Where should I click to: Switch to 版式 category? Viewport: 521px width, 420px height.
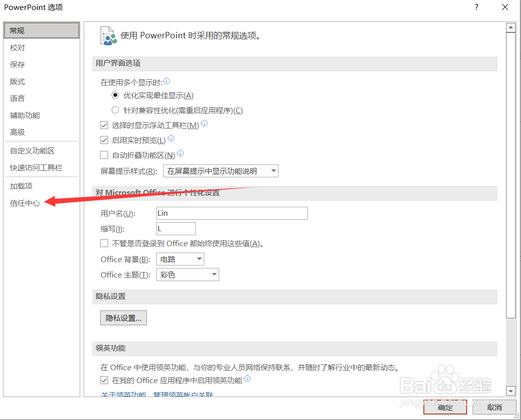coord(41,81)
